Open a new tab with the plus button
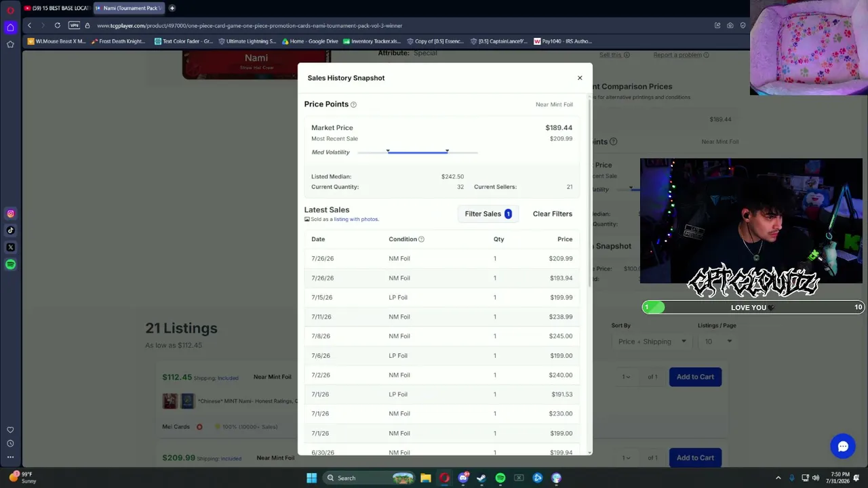The width and height of the screenshot is (868, 488). (172, 8)
